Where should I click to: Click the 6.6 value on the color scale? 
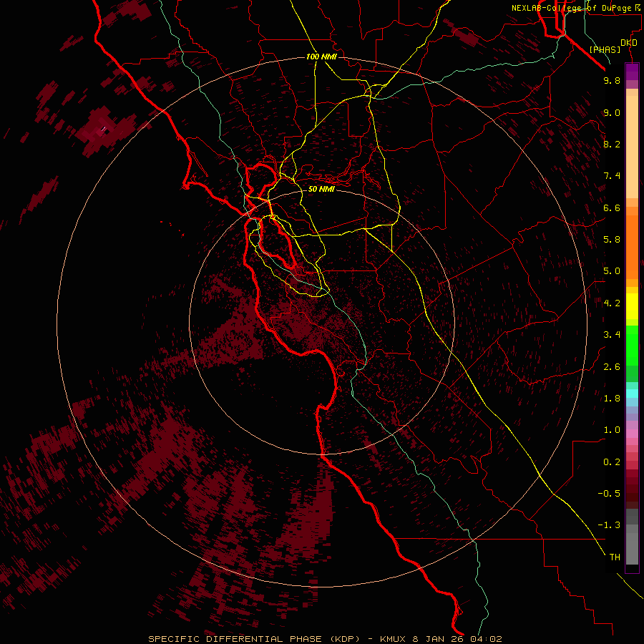pos(612,208)
